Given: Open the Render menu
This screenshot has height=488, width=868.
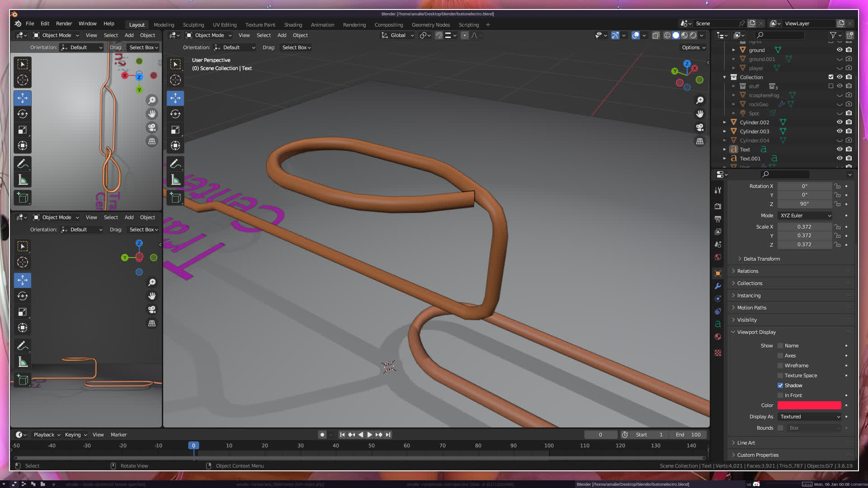Looking at the screenshot, I should click(64, 23).
